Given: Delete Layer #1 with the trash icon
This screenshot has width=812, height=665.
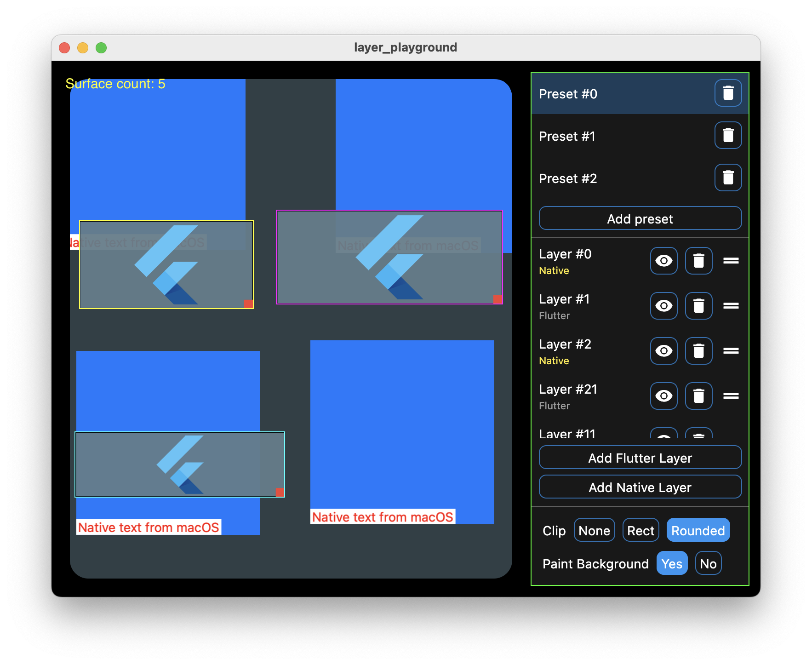Looking at the screenshot, I should [698, 306].
